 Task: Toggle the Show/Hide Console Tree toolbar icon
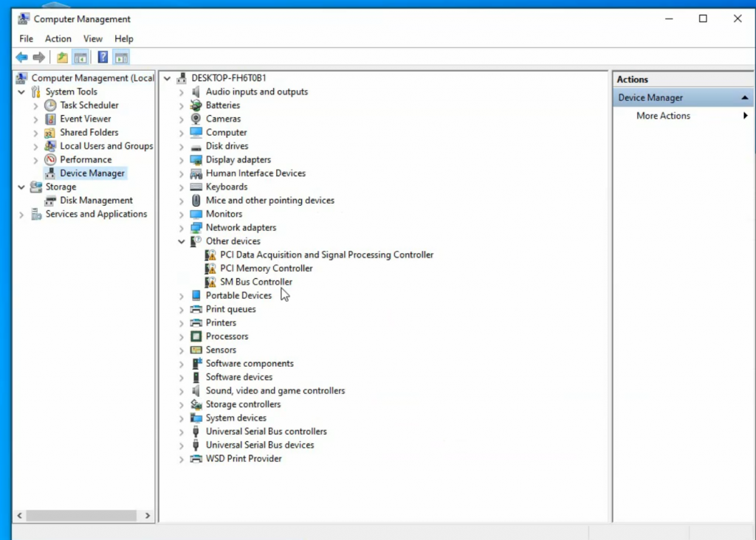(x=80, y=58)
